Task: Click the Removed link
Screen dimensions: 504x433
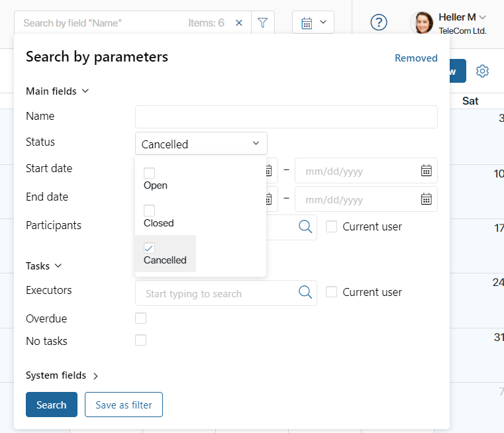Action: tap(416, 58)
